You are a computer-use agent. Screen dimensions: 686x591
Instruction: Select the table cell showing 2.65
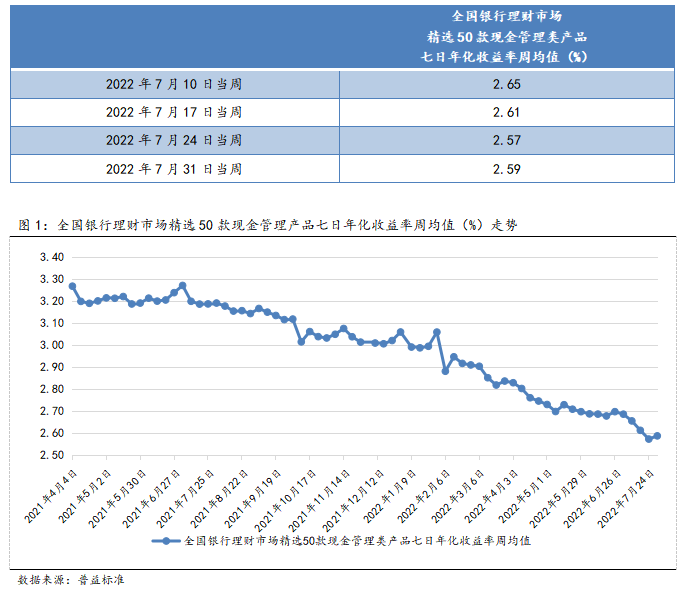coord(507,84)
